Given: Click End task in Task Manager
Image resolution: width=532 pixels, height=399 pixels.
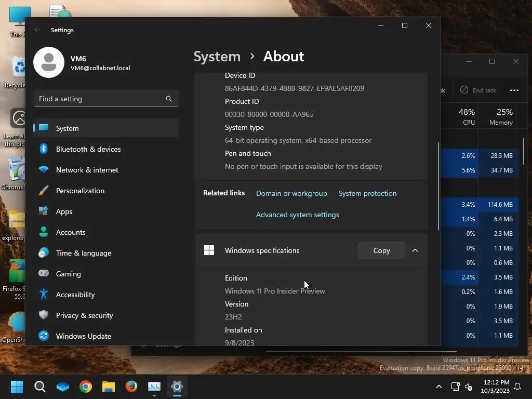Looking at the screenshot, I should click(478, 90).
